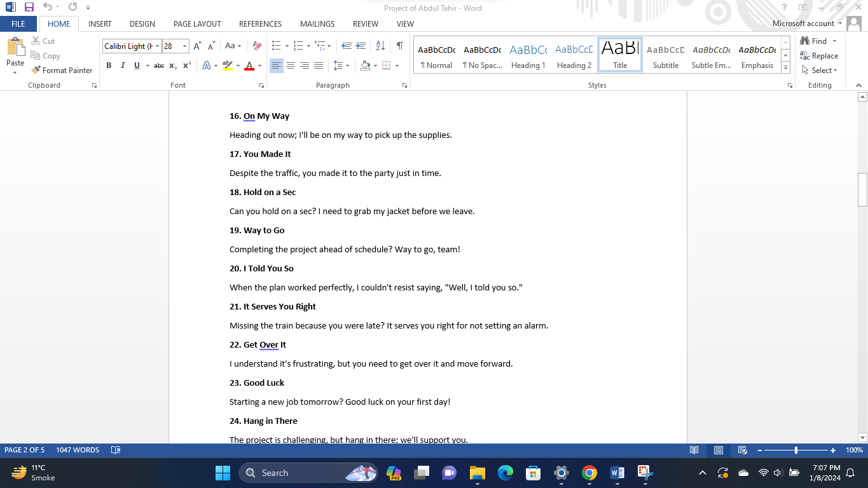Open font color dropdown arrow
Screen dimensions: 868x488
click(x=260, y=65)
